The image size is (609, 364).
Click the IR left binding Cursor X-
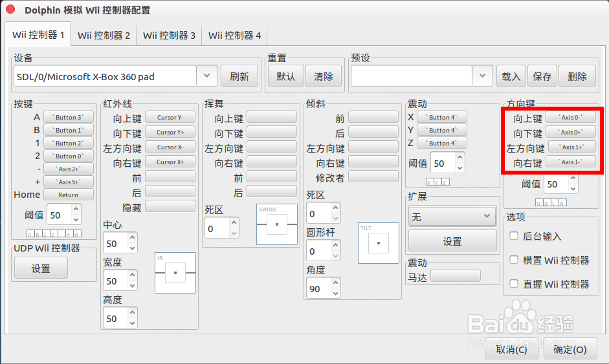pos(170,147)
